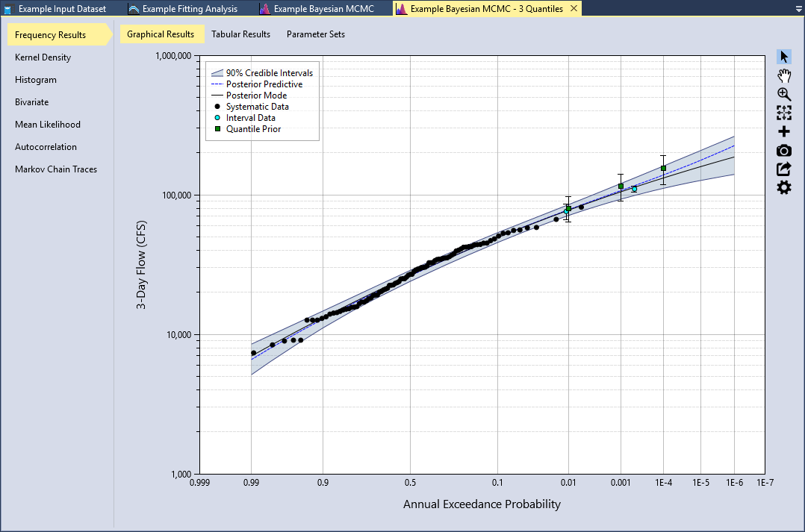The height and width of the screenshot is (532, 805).
Task: Open the tab overflow chevron menu
Action: coord(798,8)
